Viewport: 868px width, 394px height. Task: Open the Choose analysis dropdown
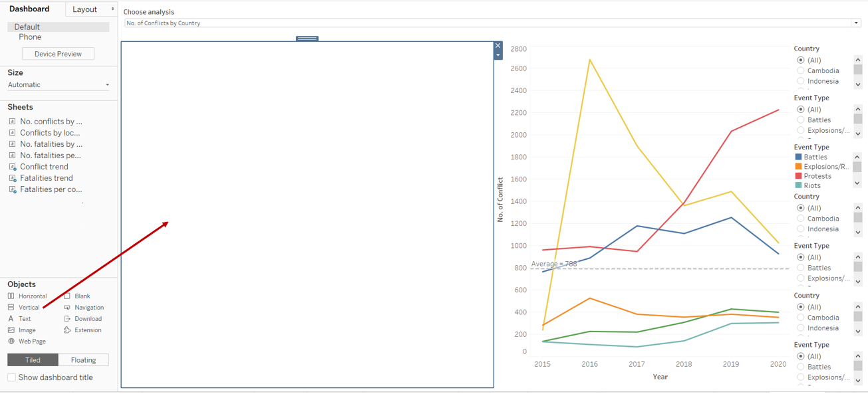tap(856, 23)
